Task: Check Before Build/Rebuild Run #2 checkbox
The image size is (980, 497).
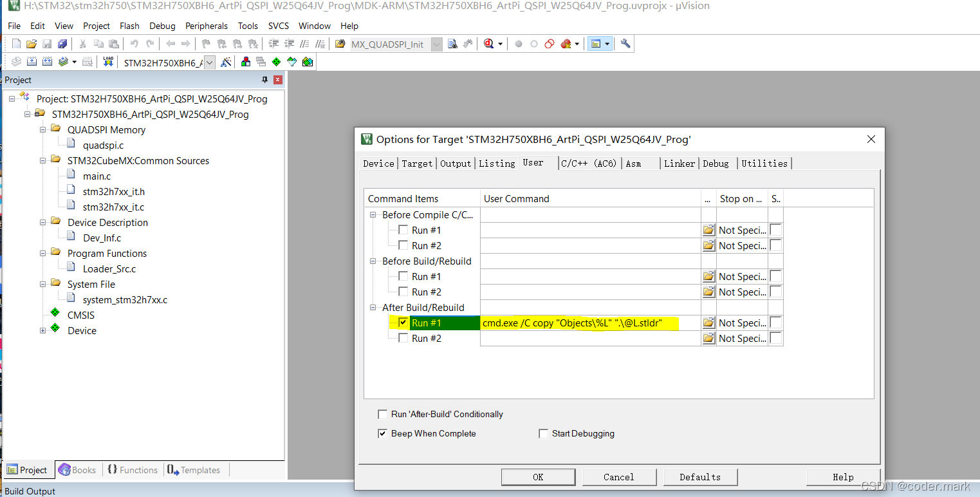Action: coord(403,292)
